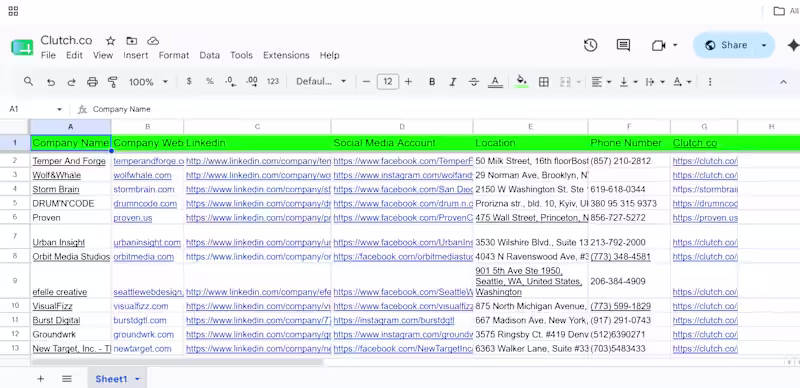
Task: Open meeting options dropdown arrow
Action: tap(675, 45)
